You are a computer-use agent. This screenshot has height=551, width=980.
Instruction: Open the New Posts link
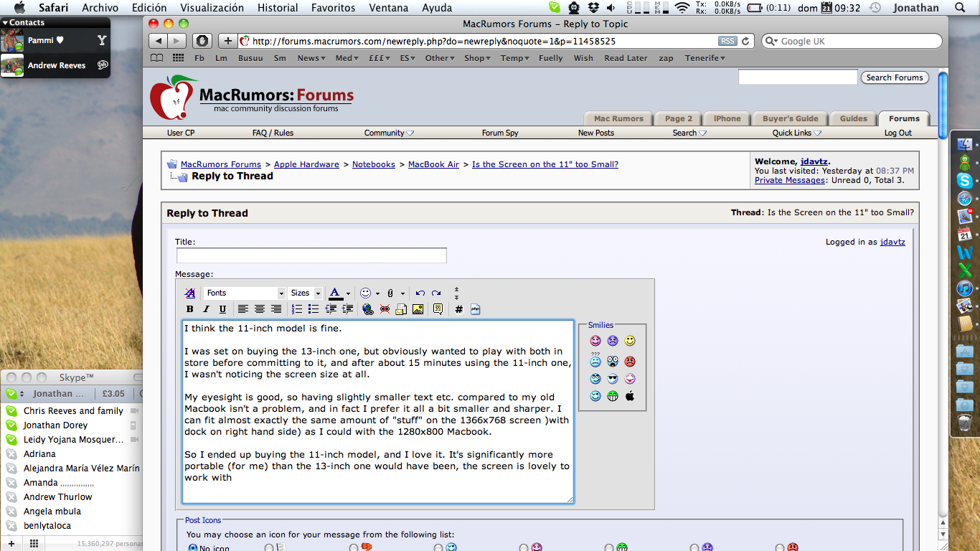[596, 133]
